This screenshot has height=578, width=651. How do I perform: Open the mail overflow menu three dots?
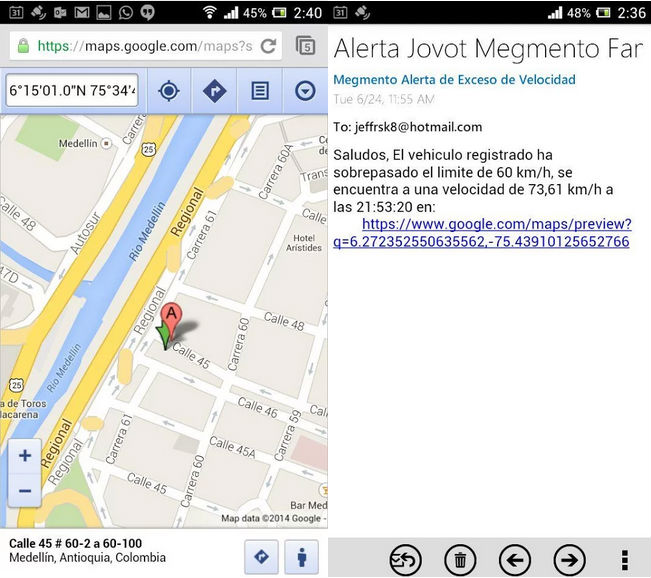624,560
